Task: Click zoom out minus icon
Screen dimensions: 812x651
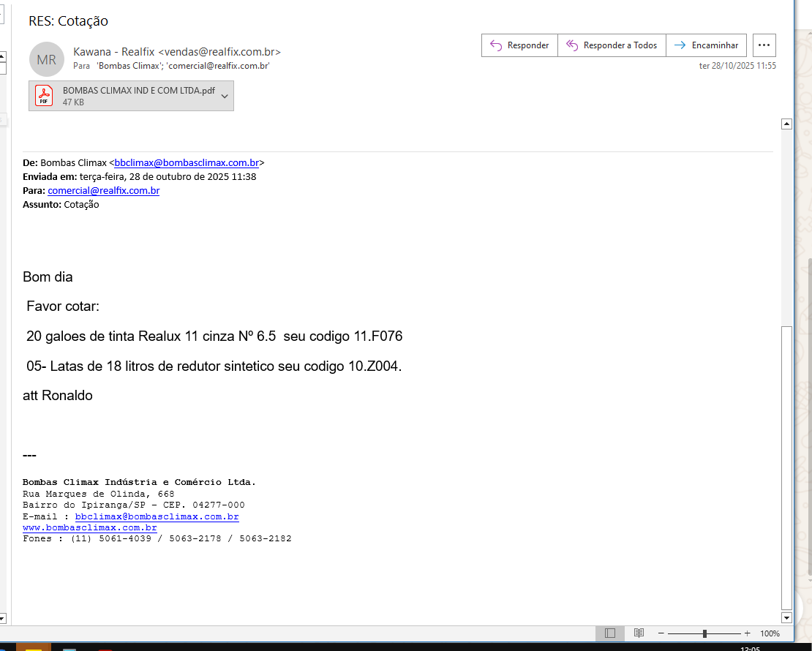Action: coord(661,633)
